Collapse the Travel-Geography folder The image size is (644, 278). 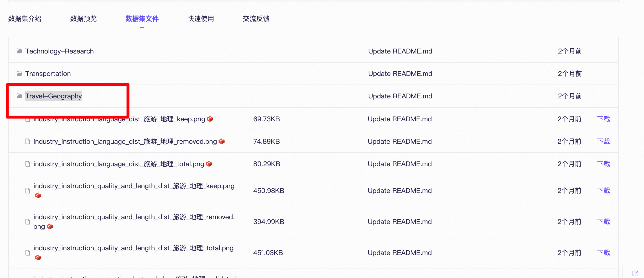(53, 96)
